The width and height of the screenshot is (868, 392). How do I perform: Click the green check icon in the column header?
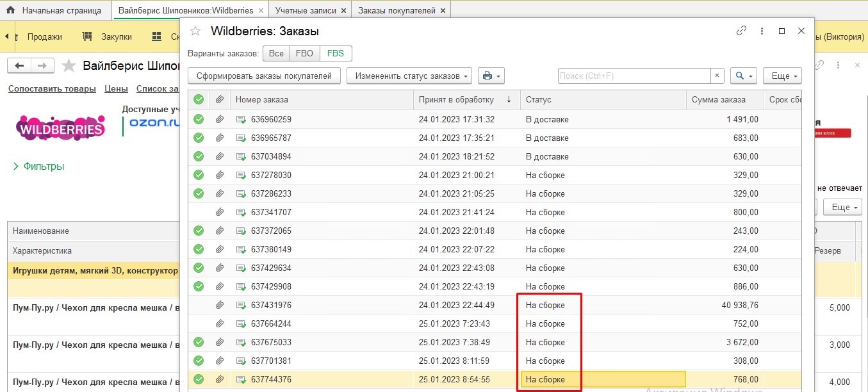[199, 99]
